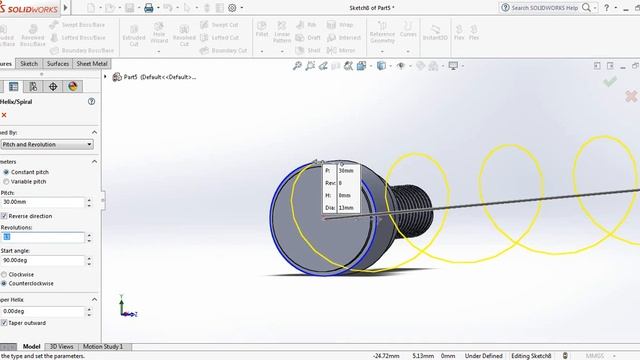Viewport: 640px width, 360px height.
Task: Click the Extruded Cut tool
Action: (134, 35)
